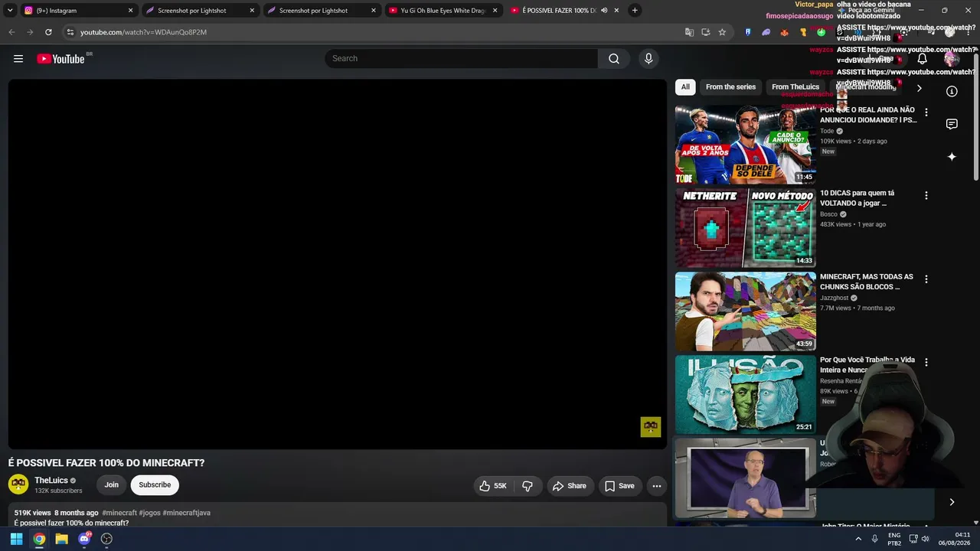Like the video with 55K likes

pos(493,486)
